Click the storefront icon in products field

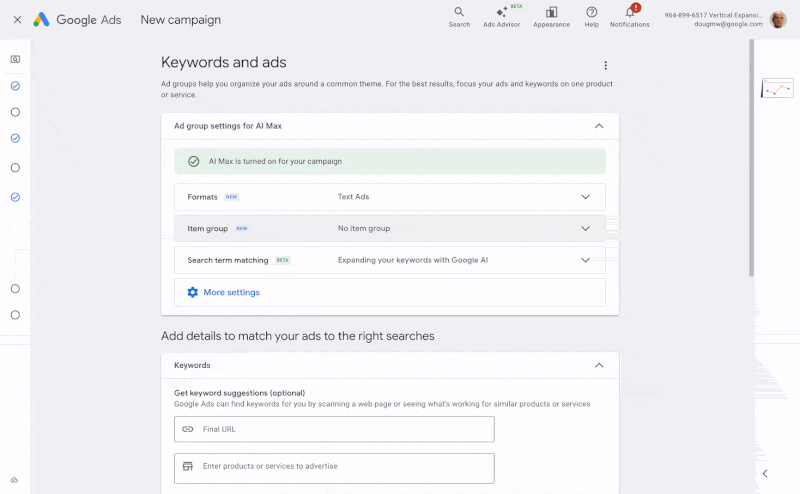[x=188, y=466]
